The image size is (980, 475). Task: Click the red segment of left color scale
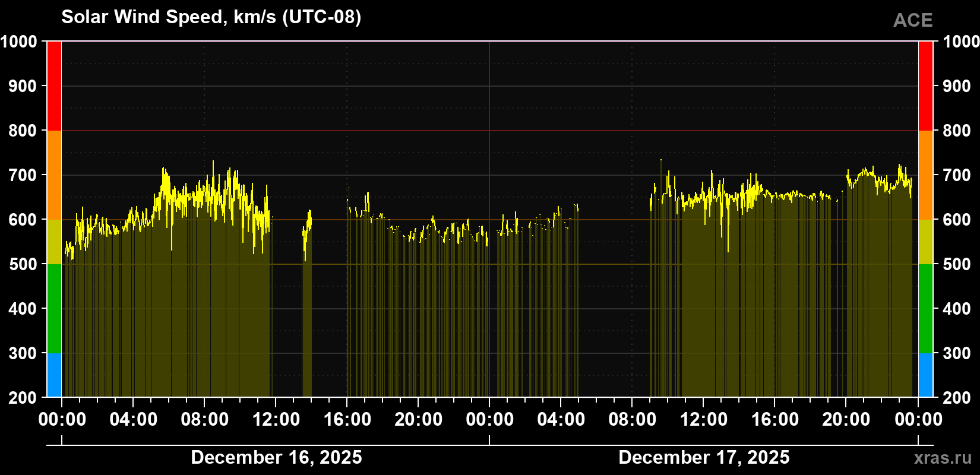[x=54, y=86]
